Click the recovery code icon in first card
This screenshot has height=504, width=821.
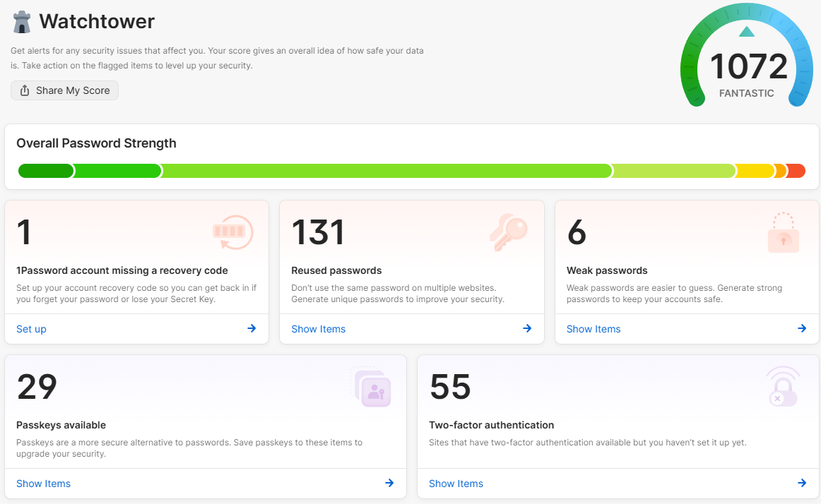(233, 232)
